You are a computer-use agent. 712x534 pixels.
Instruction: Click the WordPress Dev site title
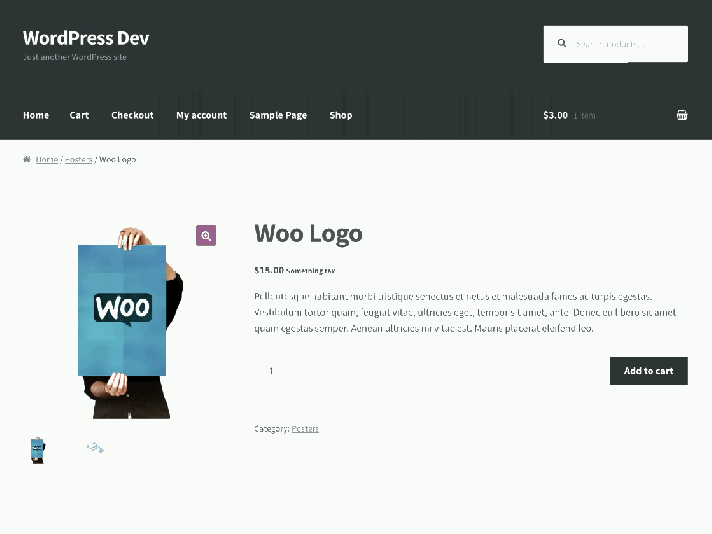tap(86, 38)
